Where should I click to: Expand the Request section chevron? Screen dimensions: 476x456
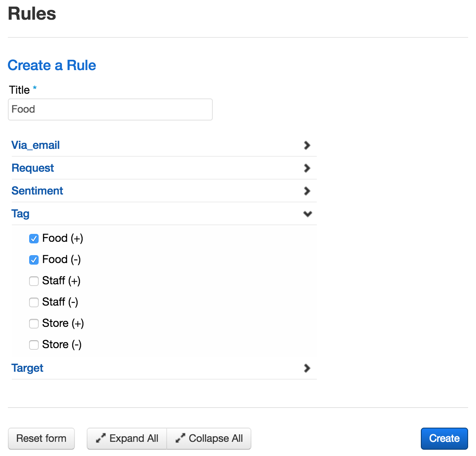tap(307, 168)
